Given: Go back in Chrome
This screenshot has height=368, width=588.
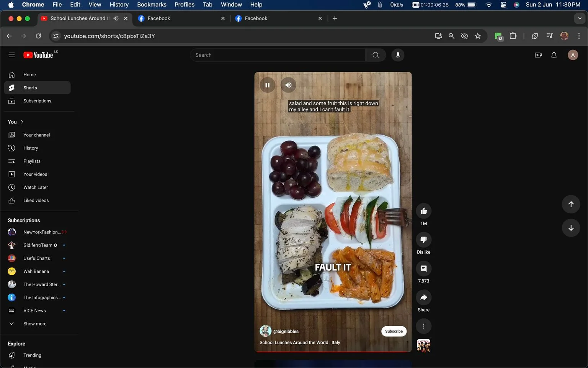Looking at the screenshot, I should point(9,36).
